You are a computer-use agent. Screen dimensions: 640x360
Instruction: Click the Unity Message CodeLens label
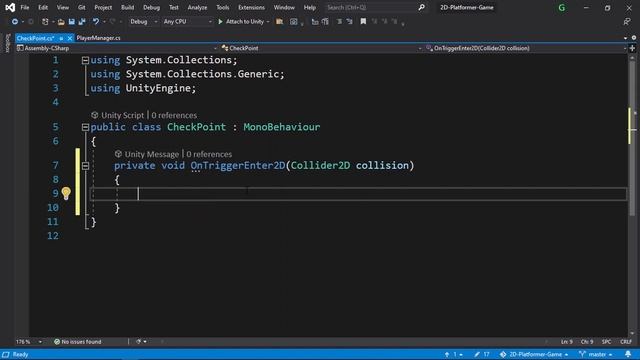pos(151,154)
